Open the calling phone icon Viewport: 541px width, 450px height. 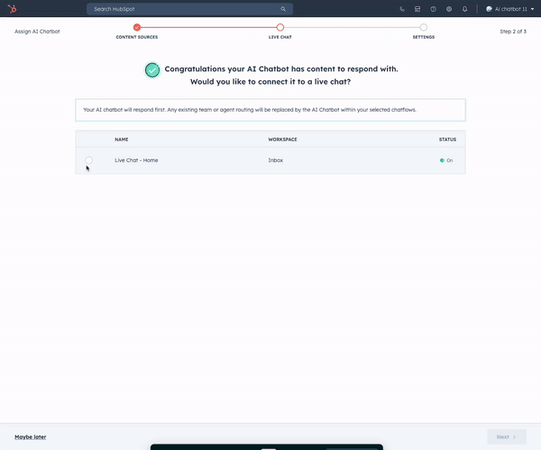402,9
